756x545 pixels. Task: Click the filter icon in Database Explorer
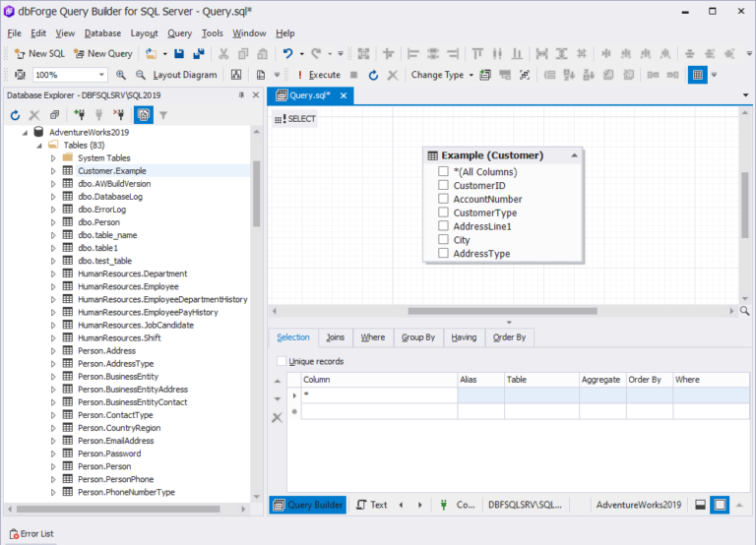163,115
